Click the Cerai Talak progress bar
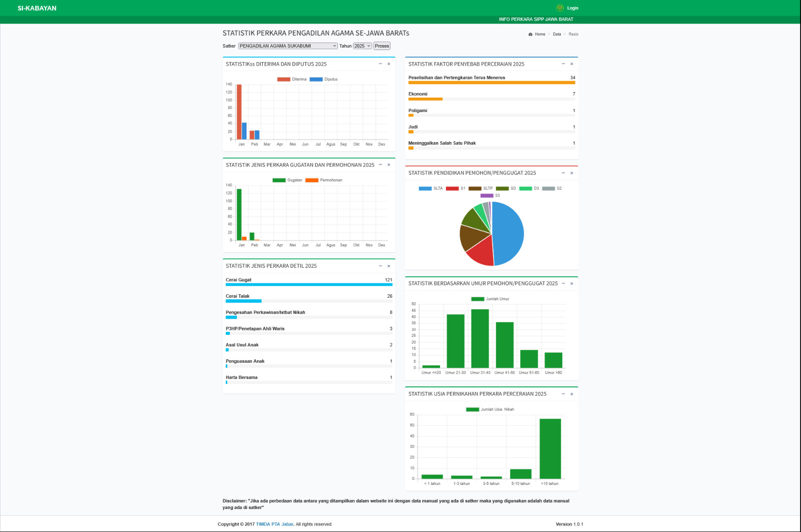Image resolution: width=801 pixels, height=532 pixels. click(x=309, y=301)
